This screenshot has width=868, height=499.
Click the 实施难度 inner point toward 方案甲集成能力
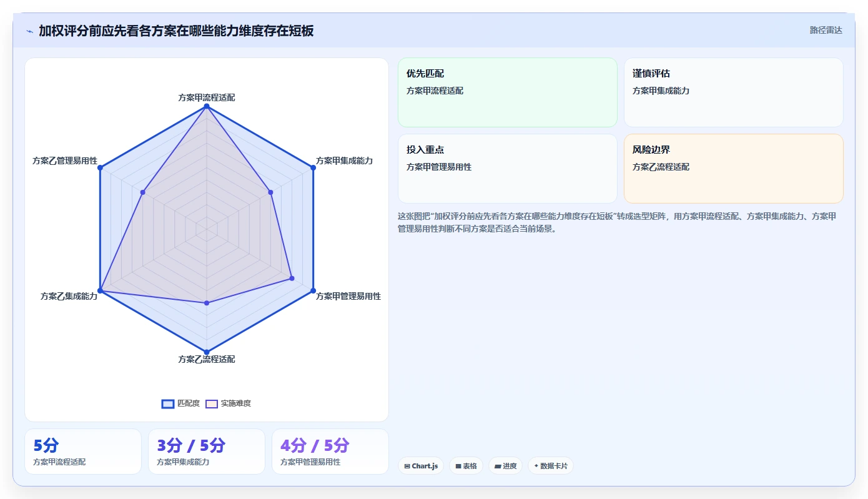point(270,192)
